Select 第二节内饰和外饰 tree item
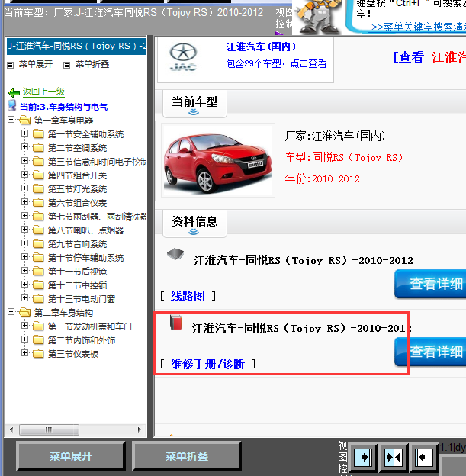The width and height of the screenshot is (466, 476). pos(82,340)
